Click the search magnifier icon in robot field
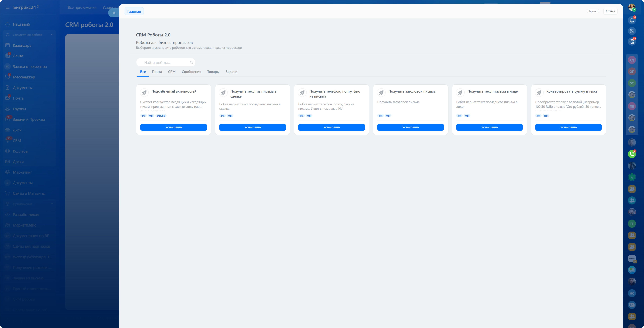Viewport: 644px width, 328px height. pos(191,63)
